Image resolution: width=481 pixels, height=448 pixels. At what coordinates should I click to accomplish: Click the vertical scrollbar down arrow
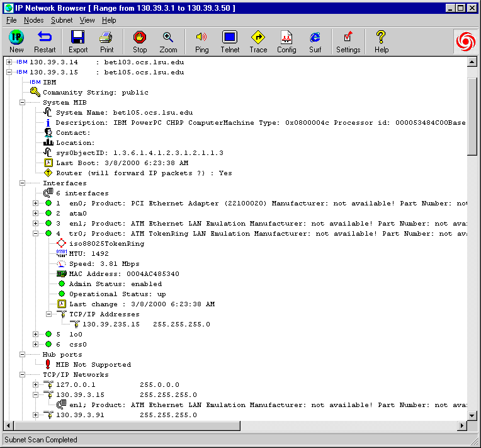coord(472,416)
